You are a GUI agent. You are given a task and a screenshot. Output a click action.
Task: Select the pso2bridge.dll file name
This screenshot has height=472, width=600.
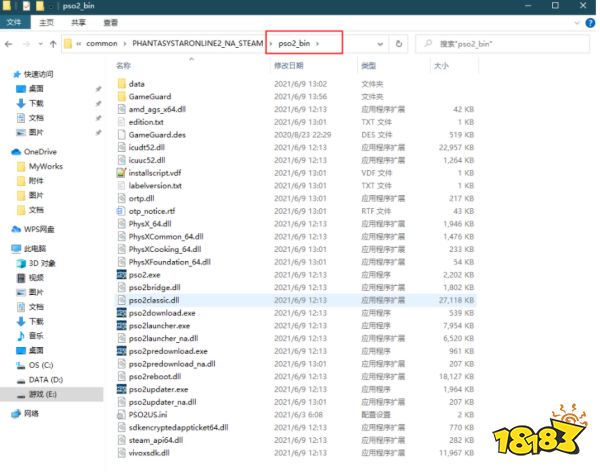pyautogui.click(x=155, y=287)
